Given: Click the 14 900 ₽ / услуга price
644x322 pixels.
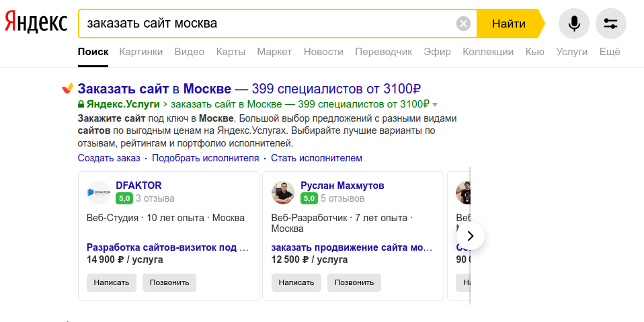Looking at the screenshot, I should tap(125, 259).
